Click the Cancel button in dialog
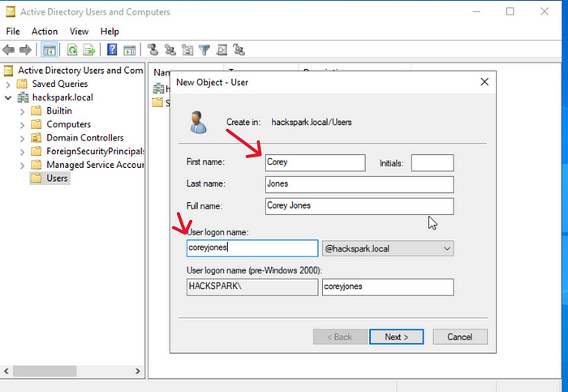Screen dimensions: 568x392 [x=460, y=337]
